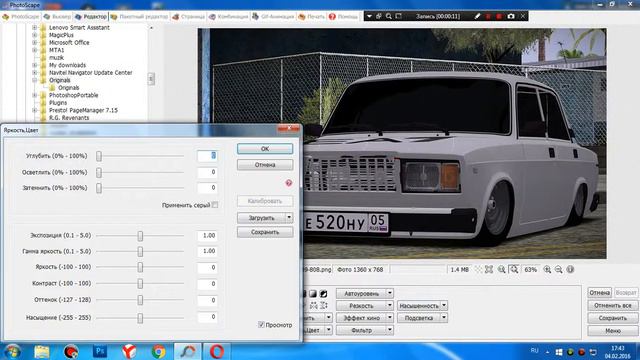The image size is (640, 360).
Task: Click the zoom in magnifier icon
Action: point(547,269)
